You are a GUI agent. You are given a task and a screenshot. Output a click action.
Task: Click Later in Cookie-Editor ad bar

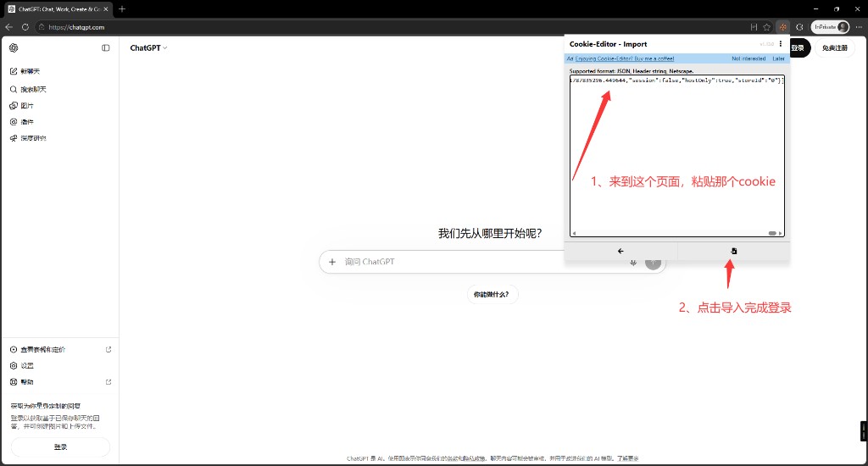click(x=778, y=58)
